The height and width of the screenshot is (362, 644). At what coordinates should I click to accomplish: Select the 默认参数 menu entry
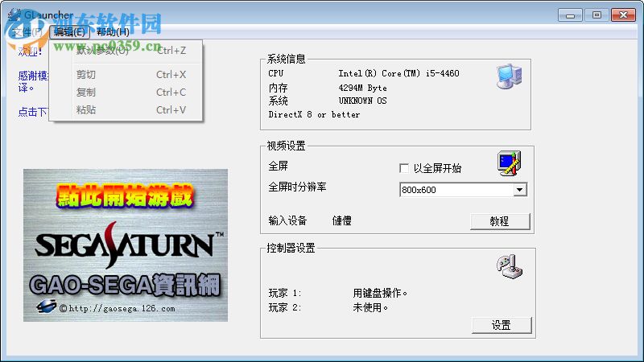pos(126,51)
